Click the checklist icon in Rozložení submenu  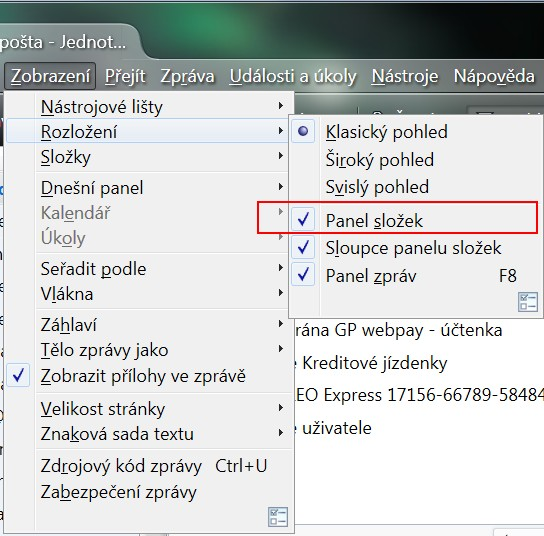click(x=528, y=301)
